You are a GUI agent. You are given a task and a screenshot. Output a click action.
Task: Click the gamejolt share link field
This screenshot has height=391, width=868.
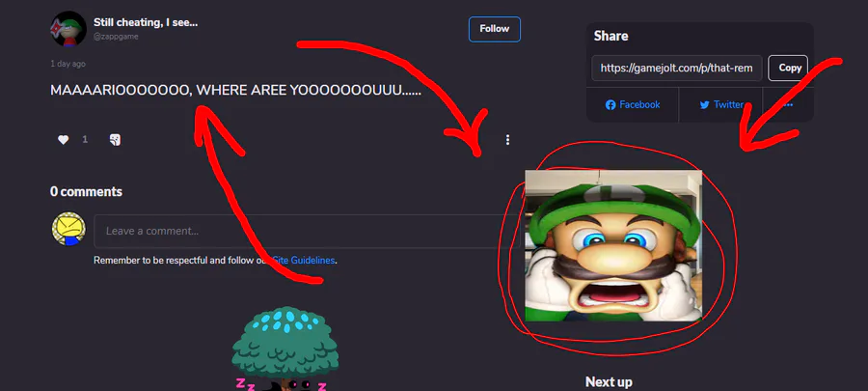676,68
